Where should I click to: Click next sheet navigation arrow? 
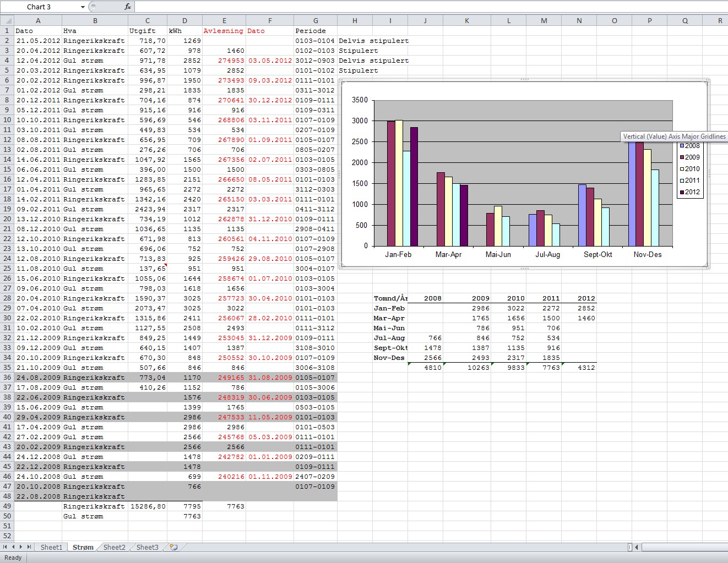(x=21, y=547)
